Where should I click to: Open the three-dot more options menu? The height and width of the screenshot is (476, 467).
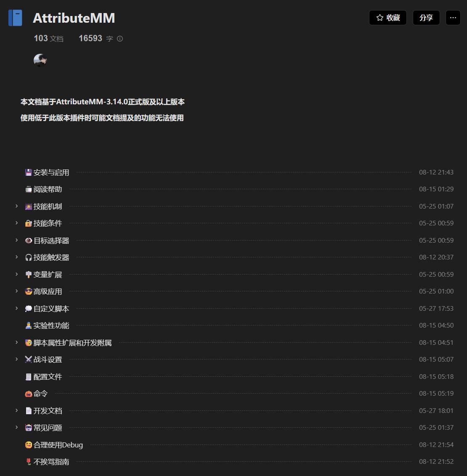[453, 18]
